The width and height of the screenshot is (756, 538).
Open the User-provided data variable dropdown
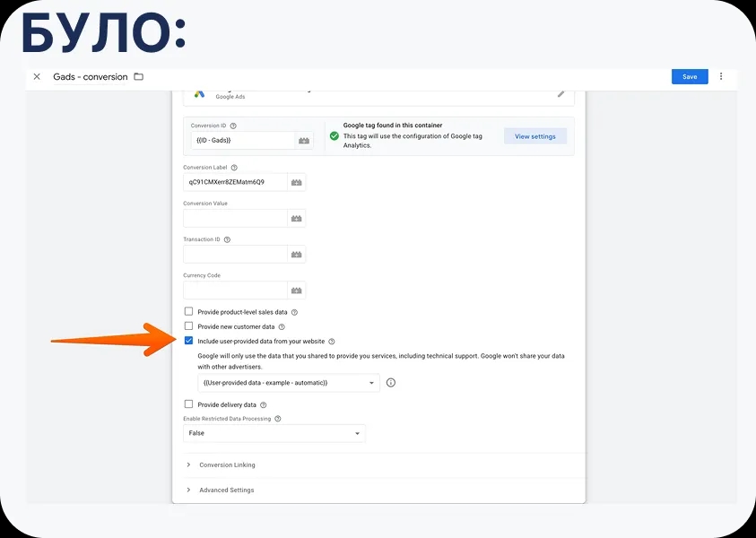[289, 383]
